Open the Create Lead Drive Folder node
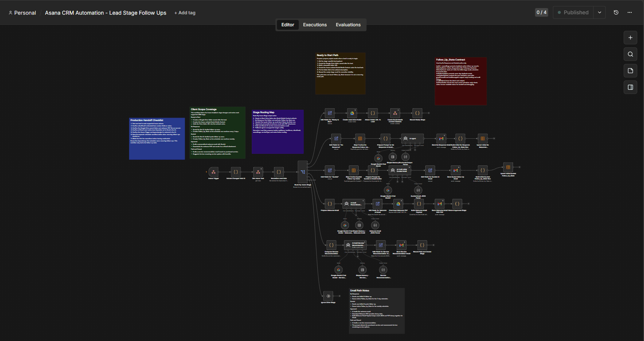Screen dimensions: 644x341 pos(352,113)
